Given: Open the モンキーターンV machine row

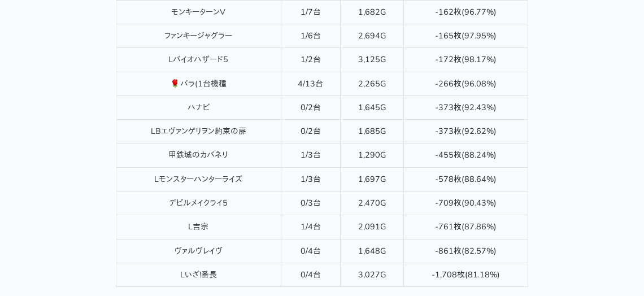Looking at the screenshot, I should coord(198,12).
